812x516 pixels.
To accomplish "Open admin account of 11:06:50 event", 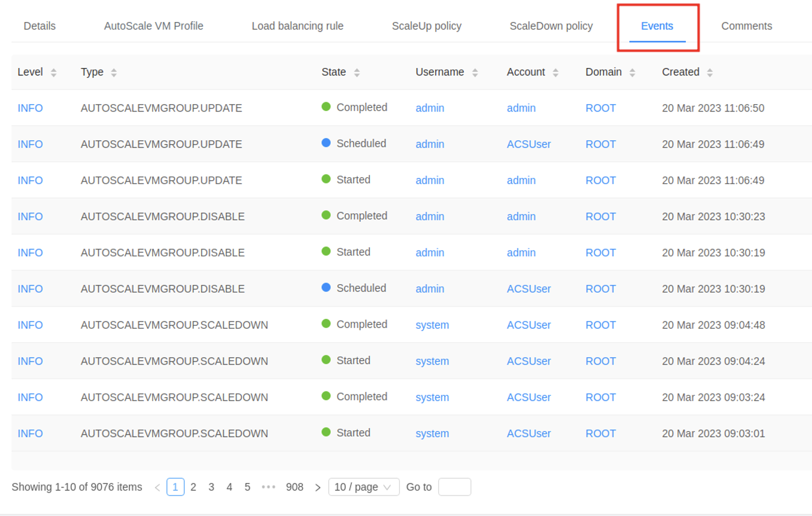I will (x=521, y=108).
